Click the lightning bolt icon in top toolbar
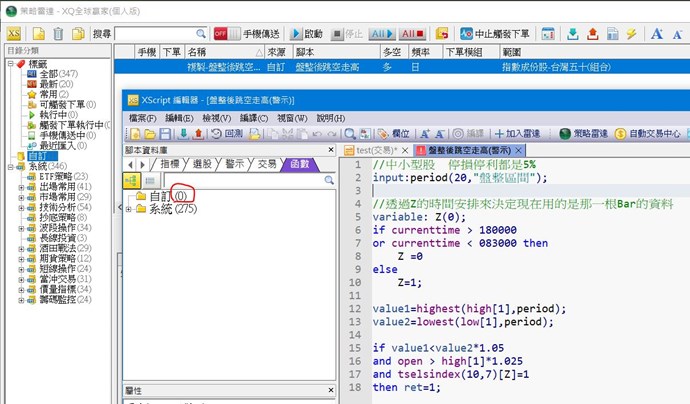 631,33
